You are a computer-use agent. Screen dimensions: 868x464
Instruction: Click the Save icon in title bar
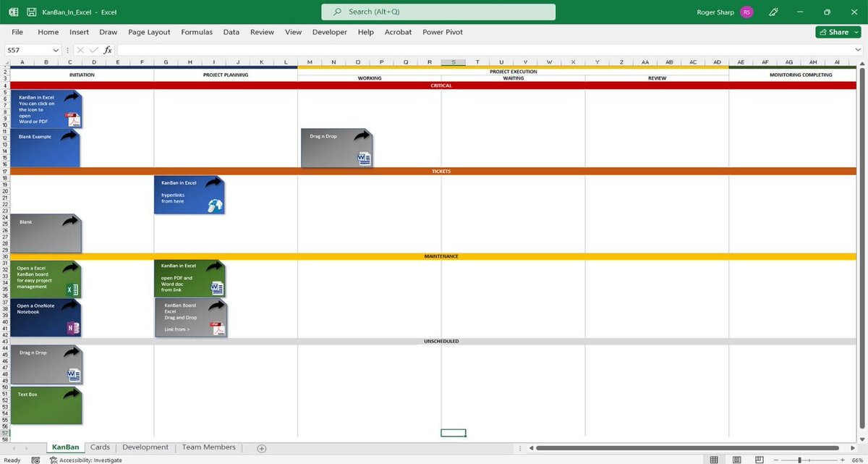[x=31, y=12]
